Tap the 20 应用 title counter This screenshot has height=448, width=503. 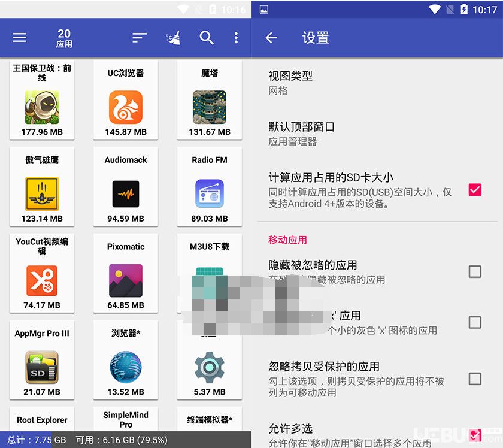click(x=64, y=38)
